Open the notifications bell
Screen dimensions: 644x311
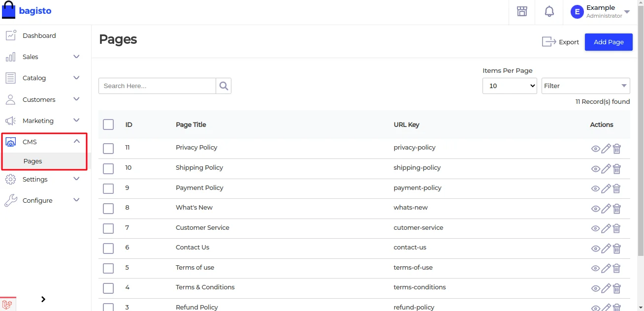[549, 11]
